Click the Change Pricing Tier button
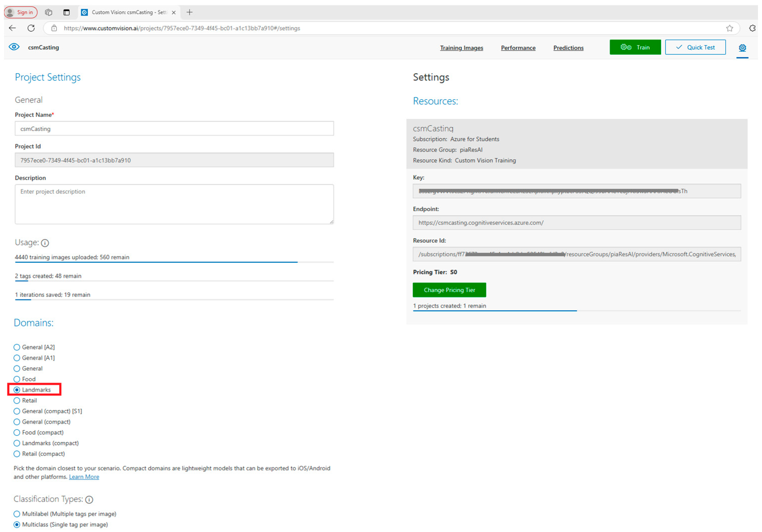762x532 pixels. pos(449,290)
